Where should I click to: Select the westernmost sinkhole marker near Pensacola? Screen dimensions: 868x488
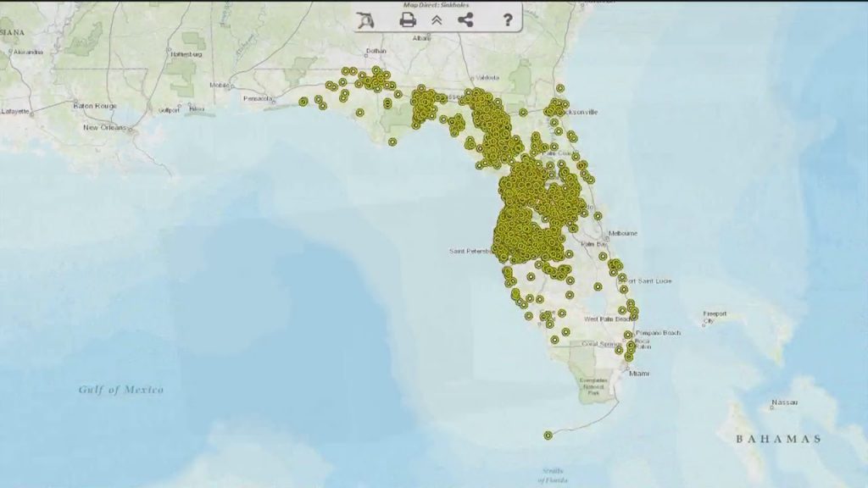[x=303, y=102]
